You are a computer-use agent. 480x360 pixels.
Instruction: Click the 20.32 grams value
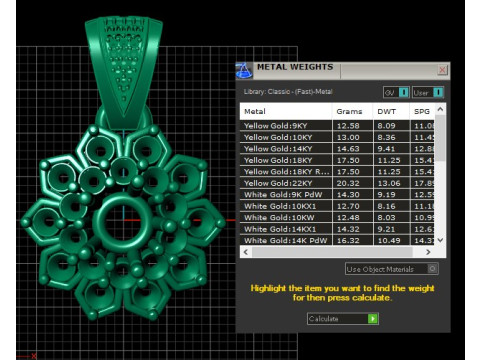[x=348, y=183]
